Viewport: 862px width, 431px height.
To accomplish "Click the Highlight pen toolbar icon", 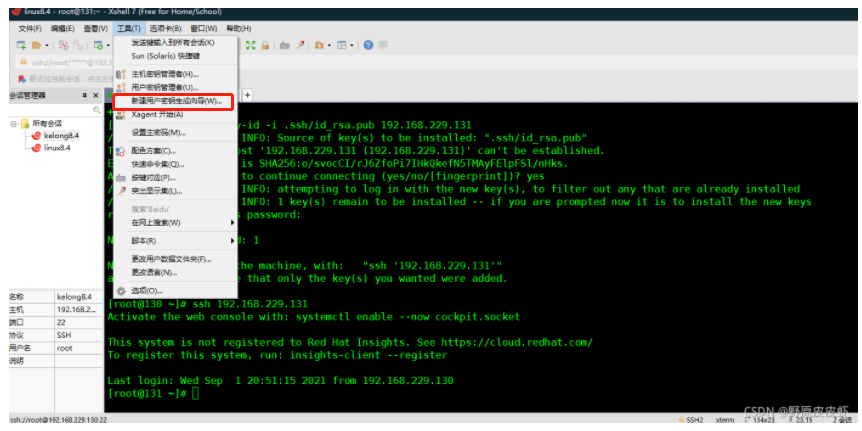I will click(299, 45).
